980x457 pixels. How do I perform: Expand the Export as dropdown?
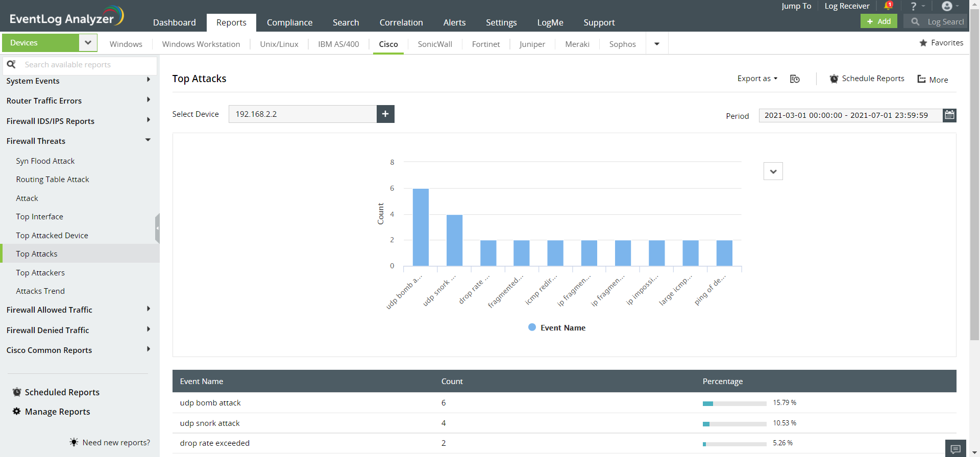click(757, 79)
